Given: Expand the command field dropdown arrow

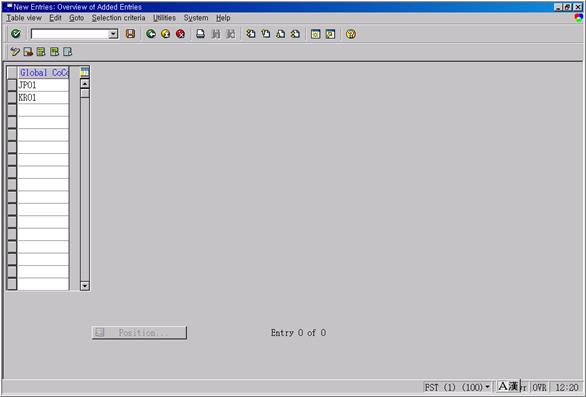Looking at the screenshot, I should 113,34.
